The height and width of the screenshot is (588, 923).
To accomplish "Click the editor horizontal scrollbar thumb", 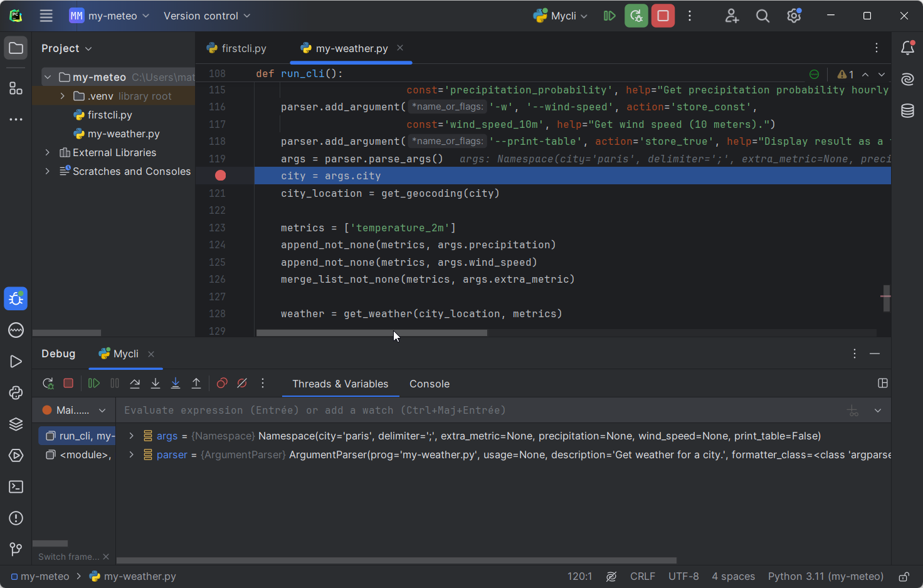I will click(x=371, y=333).
